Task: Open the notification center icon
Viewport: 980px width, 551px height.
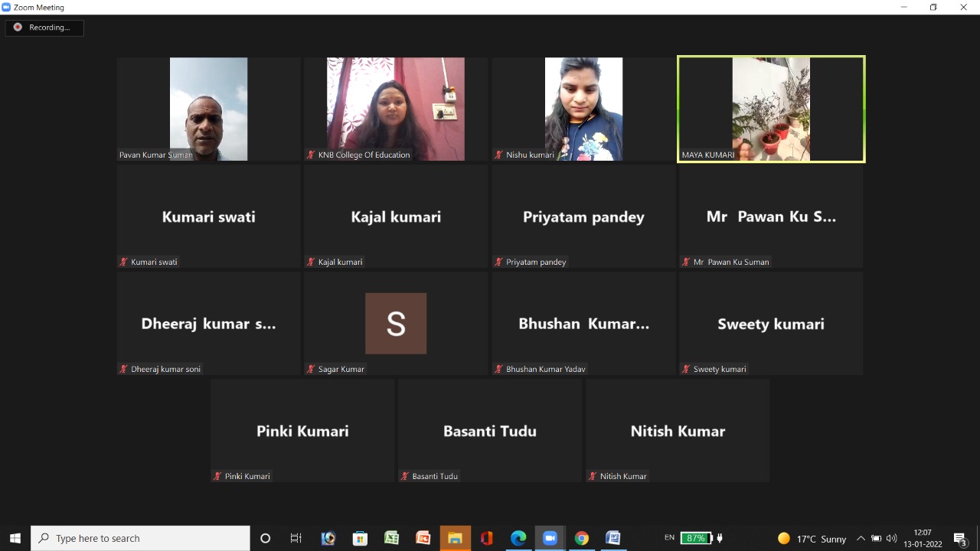Action: pos(960,539)
